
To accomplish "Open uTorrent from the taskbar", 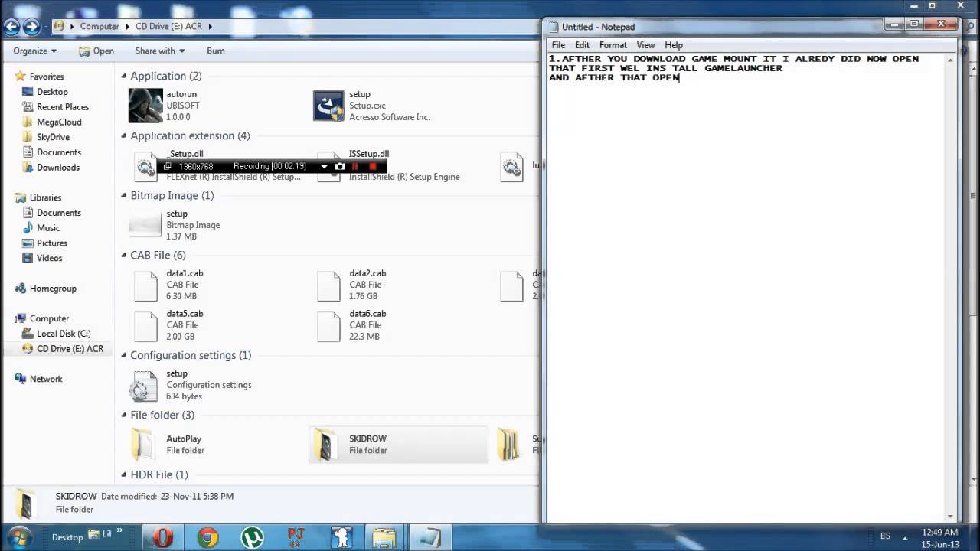I will [252, 537].
